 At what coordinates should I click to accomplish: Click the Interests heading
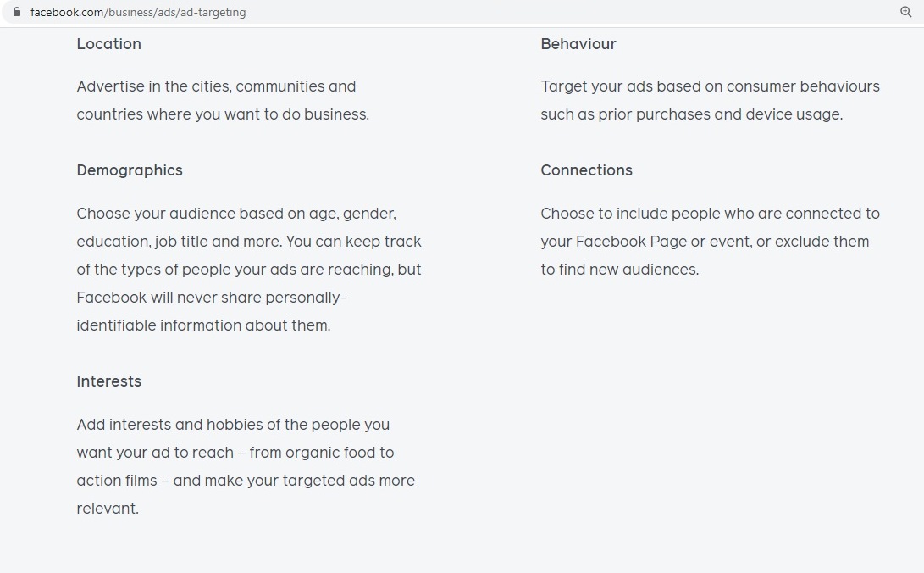click(x=109, y=381)
